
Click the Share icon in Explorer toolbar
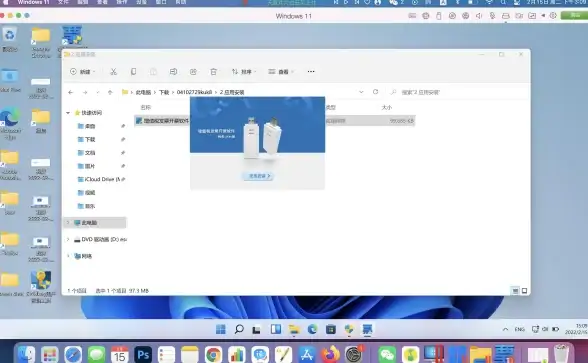[193, 72]
